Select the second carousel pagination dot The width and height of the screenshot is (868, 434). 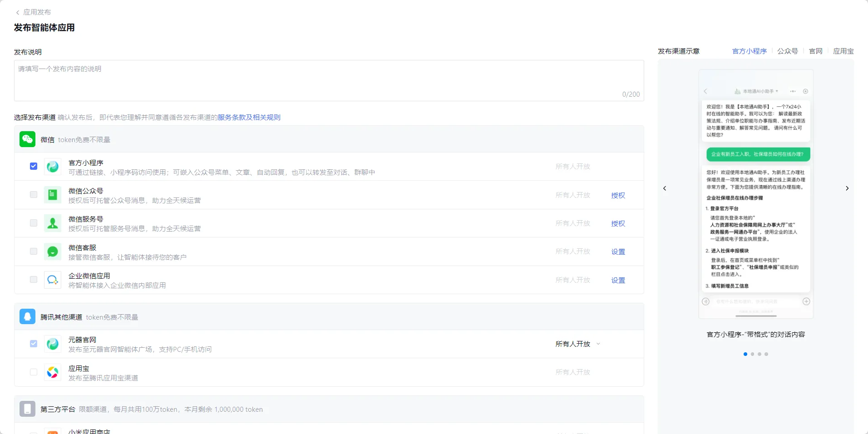pyautogui.click(x=752, y=354)
